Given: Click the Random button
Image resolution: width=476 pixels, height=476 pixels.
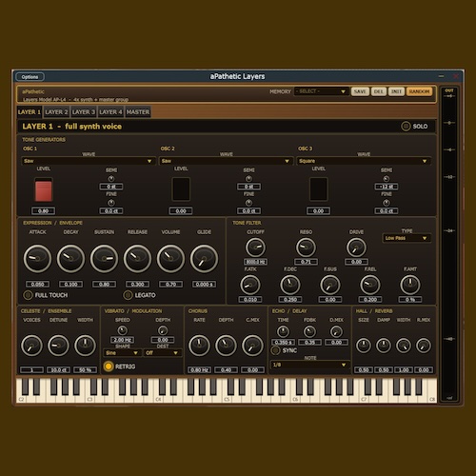Looking at the screenshot, I should 419,91.
